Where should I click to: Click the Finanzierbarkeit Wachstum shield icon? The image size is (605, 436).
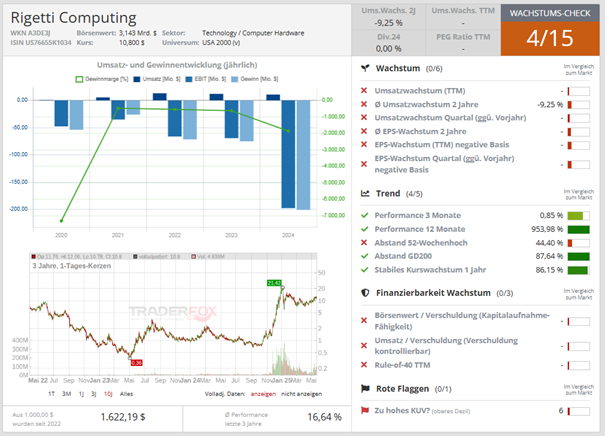tap(365, 293)
